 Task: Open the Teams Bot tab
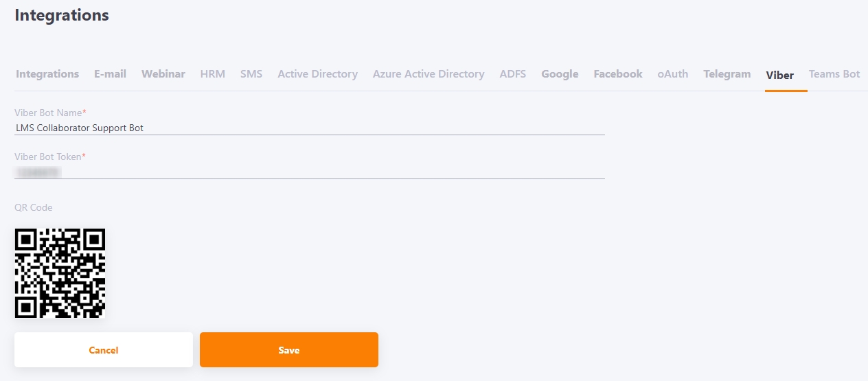coord(834,74)
